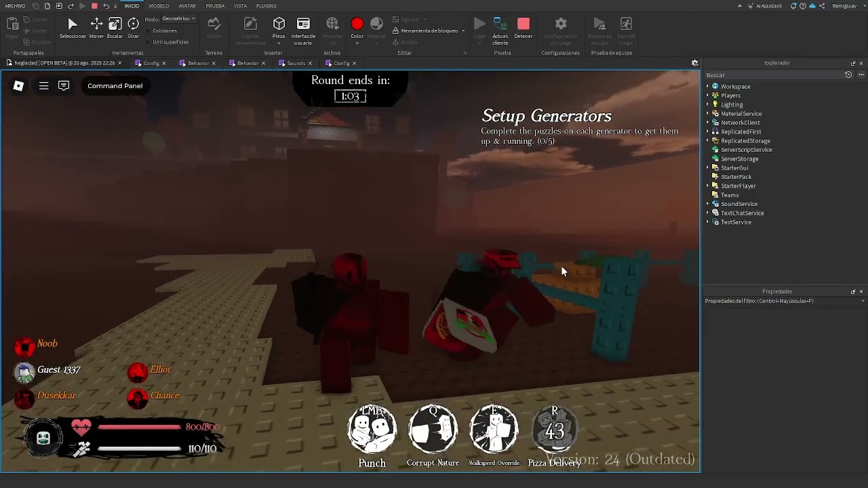
Task: Expand the StarterGui node
Action: [707, 168]
